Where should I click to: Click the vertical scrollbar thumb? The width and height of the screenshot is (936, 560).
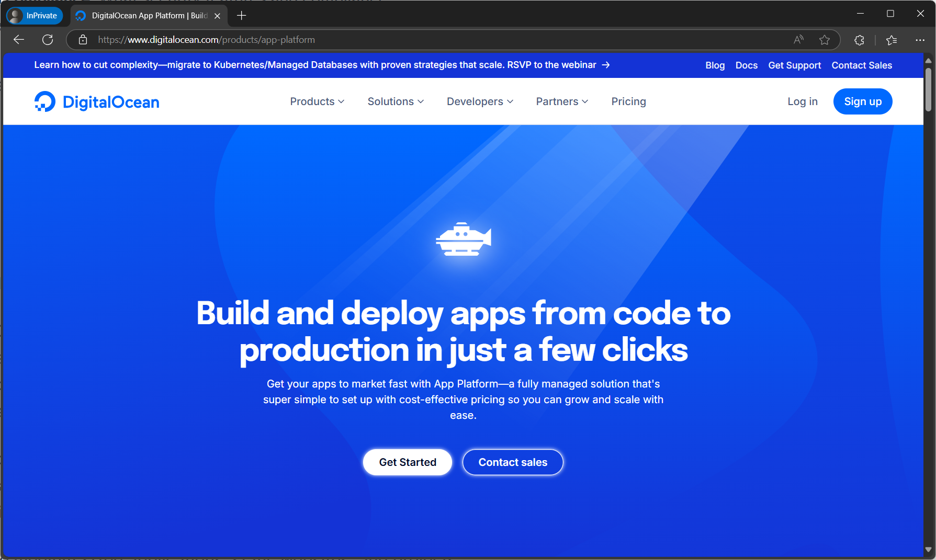click(929, 89)
